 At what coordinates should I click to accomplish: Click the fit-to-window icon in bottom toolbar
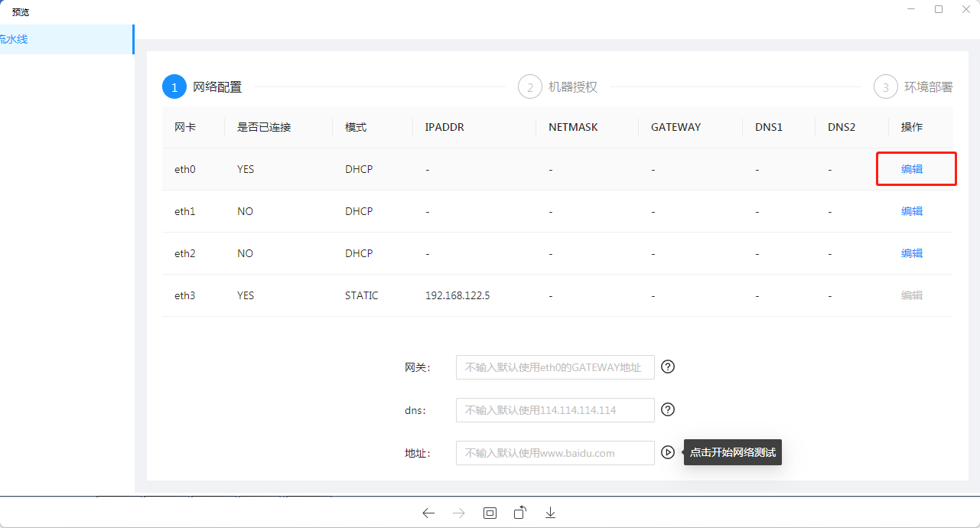[490, 513]
